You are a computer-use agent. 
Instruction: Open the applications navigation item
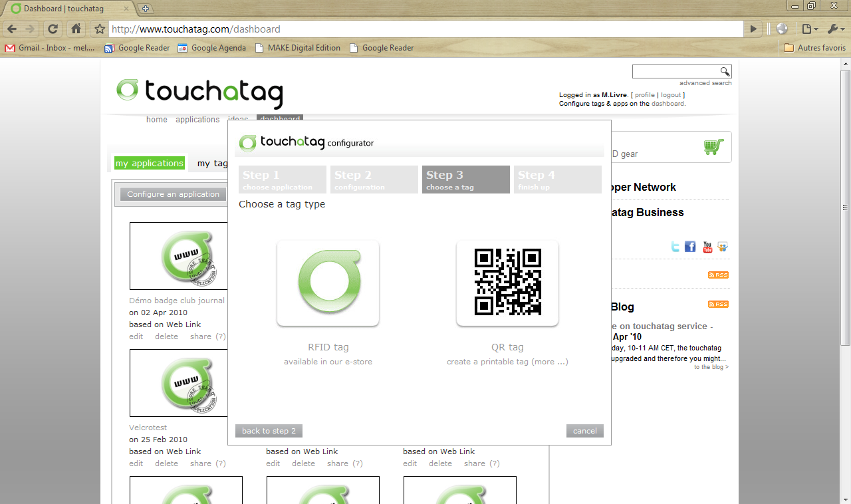pos(197,120)
